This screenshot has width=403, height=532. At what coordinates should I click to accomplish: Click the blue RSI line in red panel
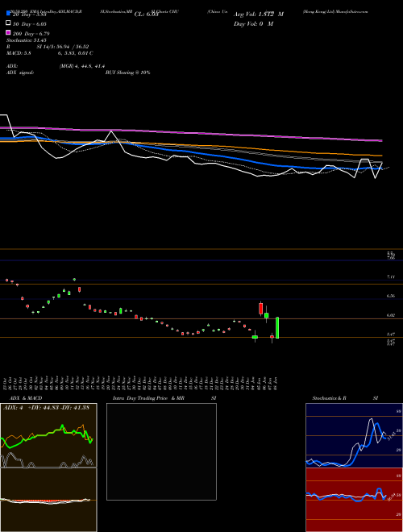[x=346, y=497]
